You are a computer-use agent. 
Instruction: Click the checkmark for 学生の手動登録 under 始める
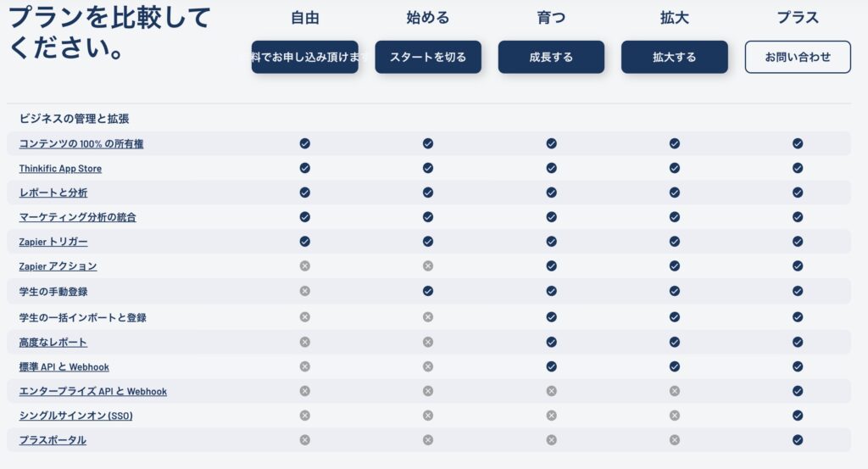[428, 291]
